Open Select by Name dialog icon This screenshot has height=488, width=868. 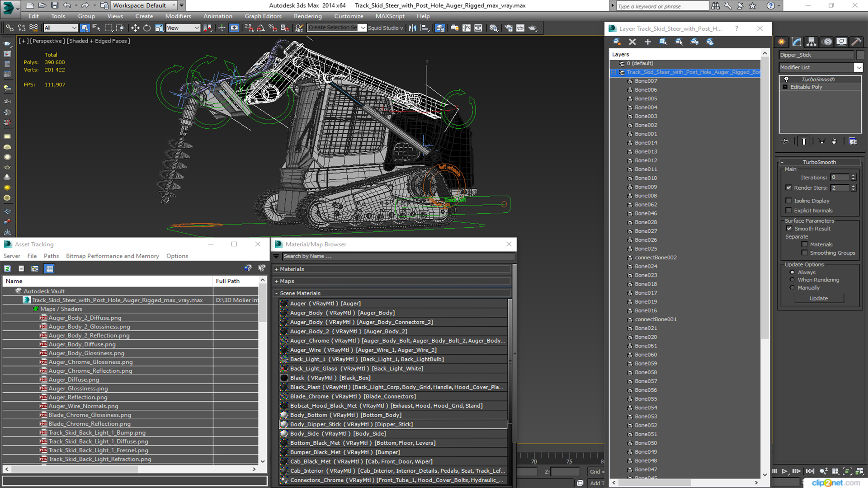click(x=96, y=28)
